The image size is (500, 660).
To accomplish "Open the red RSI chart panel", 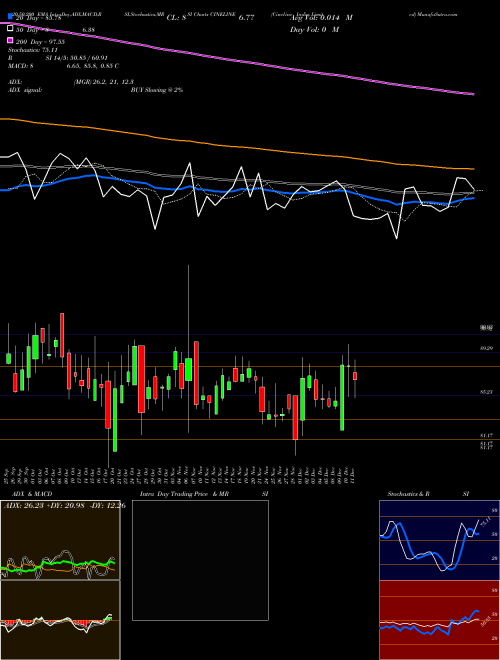I will pyautogui.click(x=439, y=620).
